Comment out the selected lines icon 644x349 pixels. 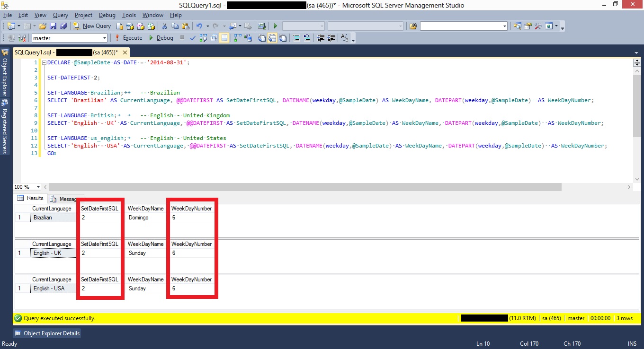(x=296, y=38)
